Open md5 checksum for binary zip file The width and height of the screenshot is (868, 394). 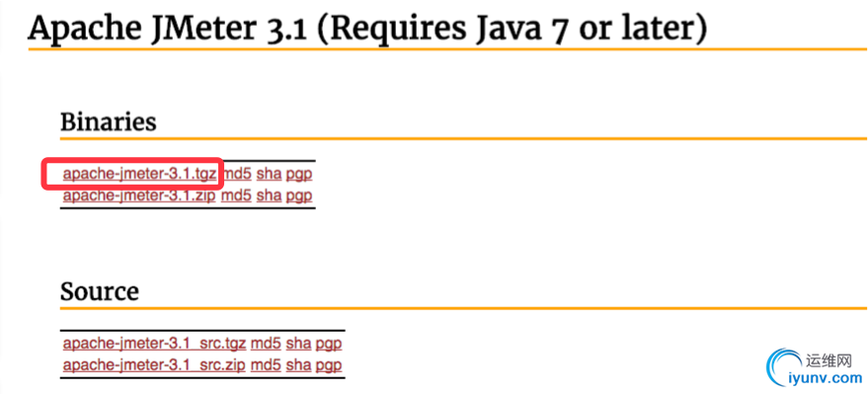[236, 195]
